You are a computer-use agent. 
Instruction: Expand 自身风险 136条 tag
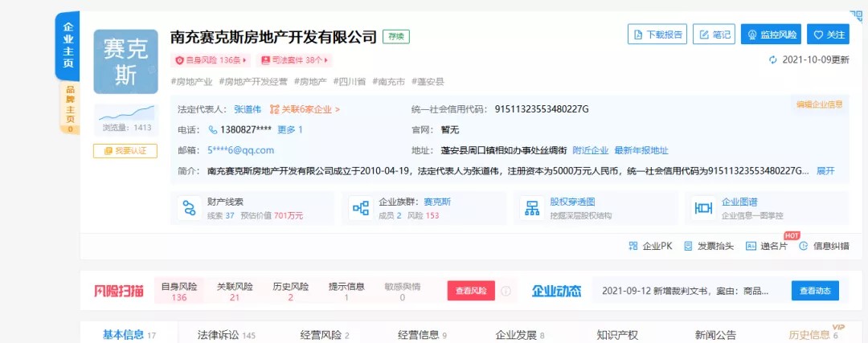pyautogui.click(x=213, y=60)
